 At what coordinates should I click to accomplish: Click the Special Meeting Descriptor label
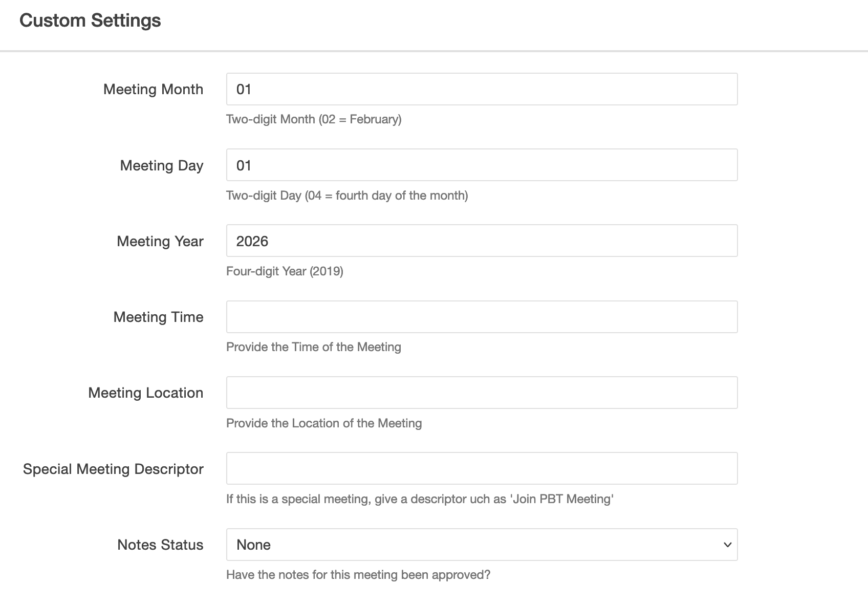tap(113, 469)
